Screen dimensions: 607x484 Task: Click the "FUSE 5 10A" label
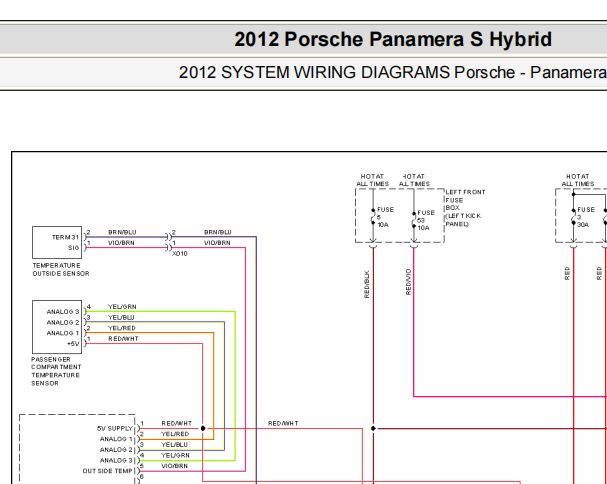[385, 217]
